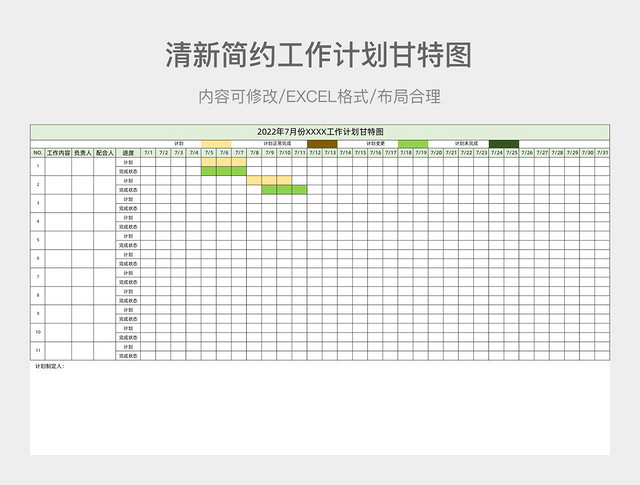Click the brown '计划正常完成' legend swatch
Viewport: 640px width, 485px height.
point(322,144)
